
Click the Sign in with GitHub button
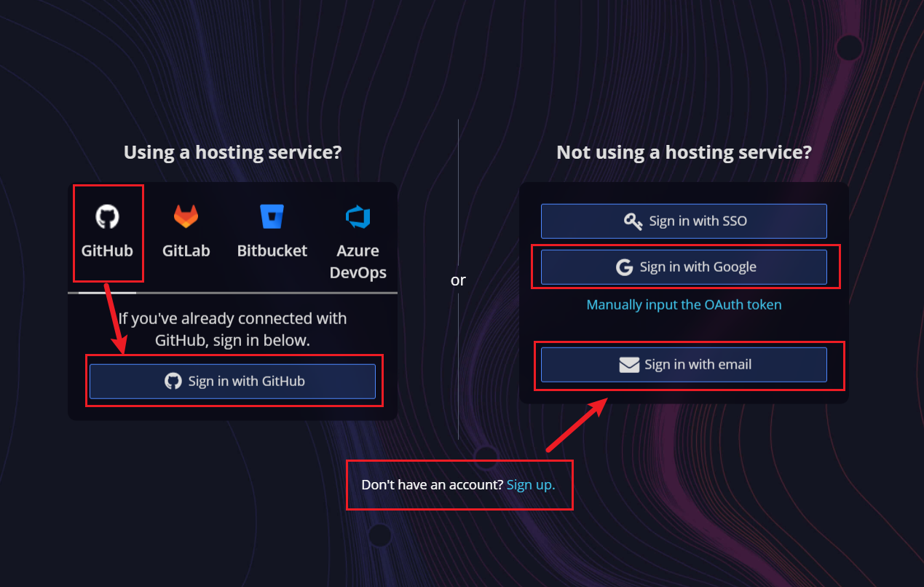(232, 381)
